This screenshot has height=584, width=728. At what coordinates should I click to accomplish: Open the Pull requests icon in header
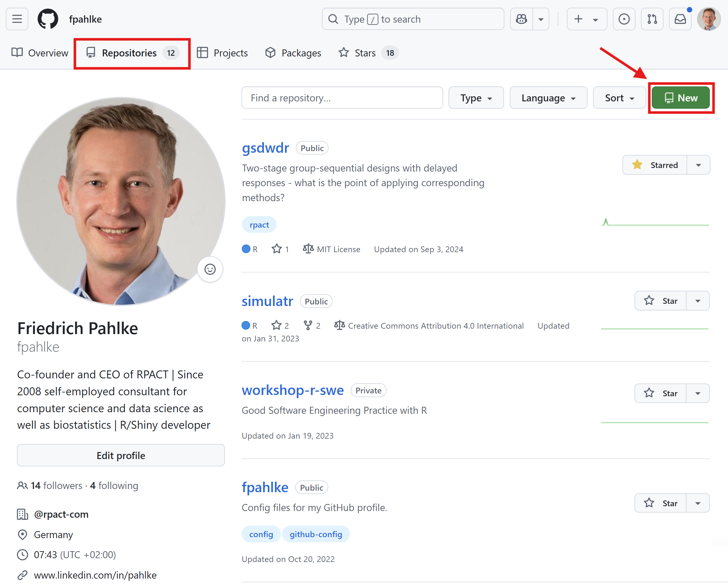652,19
